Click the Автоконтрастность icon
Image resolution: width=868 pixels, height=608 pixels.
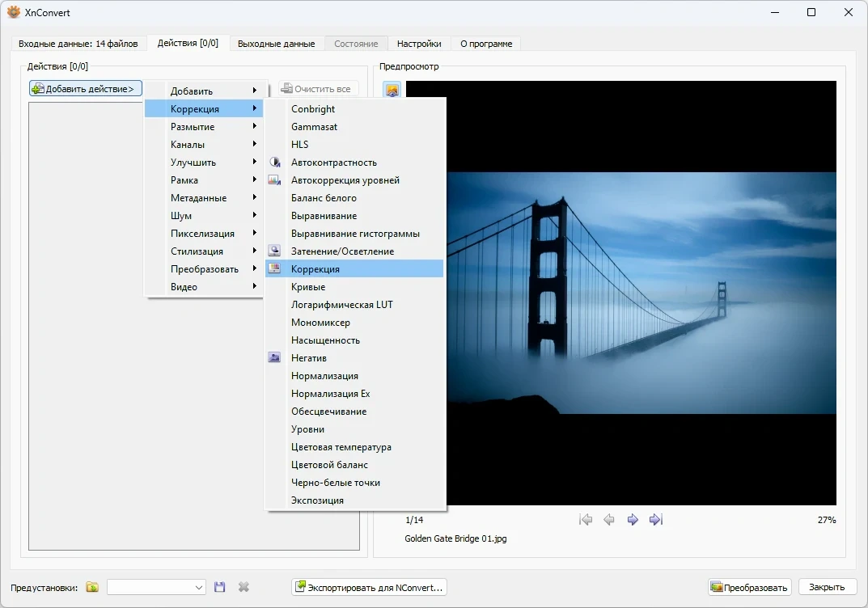click(274, 162)
